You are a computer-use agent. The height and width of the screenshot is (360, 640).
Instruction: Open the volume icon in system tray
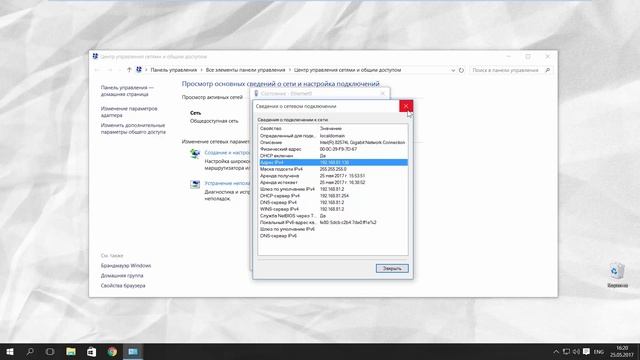coord(576,351)
